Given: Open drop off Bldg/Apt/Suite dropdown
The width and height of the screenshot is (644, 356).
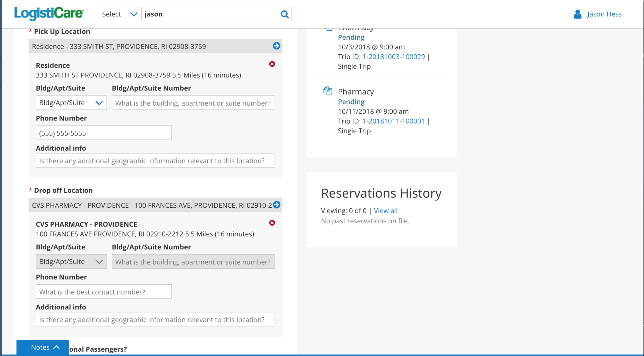Looking at the screenshot, I should (x=71, y=262).
